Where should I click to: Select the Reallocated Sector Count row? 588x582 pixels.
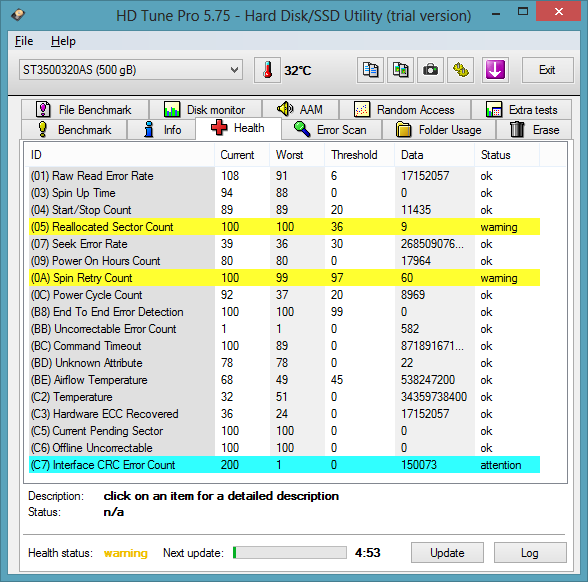[284, 227]
